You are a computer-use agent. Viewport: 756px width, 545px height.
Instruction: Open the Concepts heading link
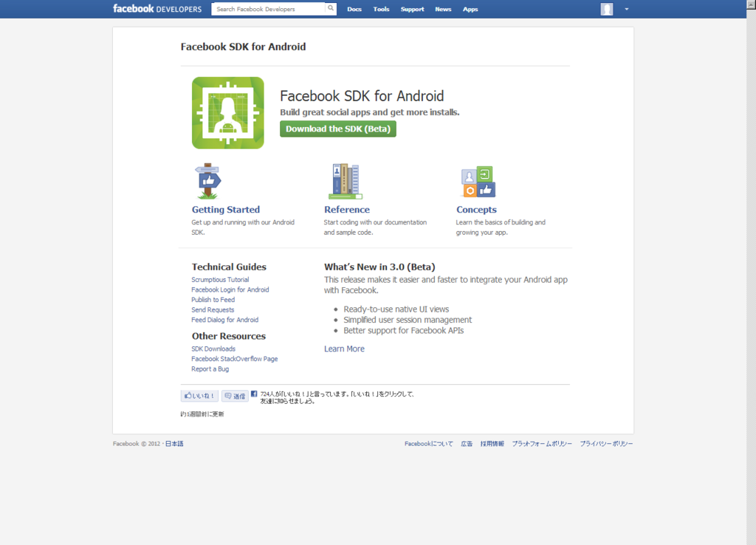pos(476,209)
